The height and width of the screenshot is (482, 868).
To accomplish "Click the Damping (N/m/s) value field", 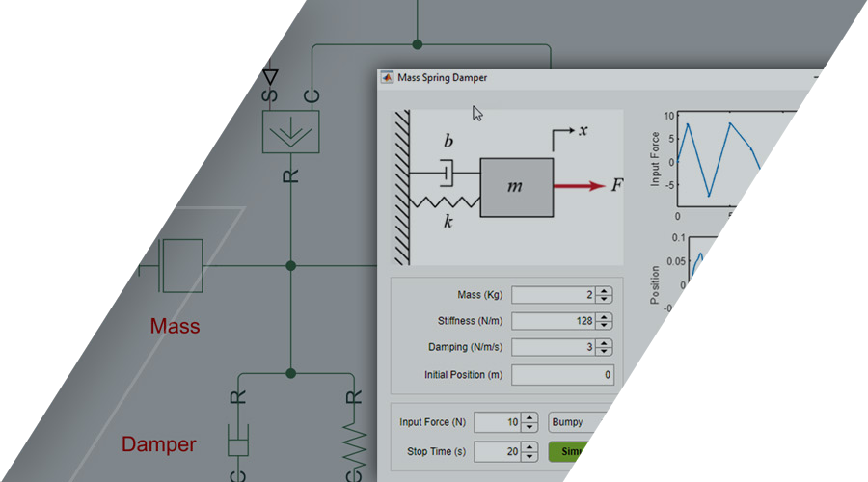I will pos(553,347).
